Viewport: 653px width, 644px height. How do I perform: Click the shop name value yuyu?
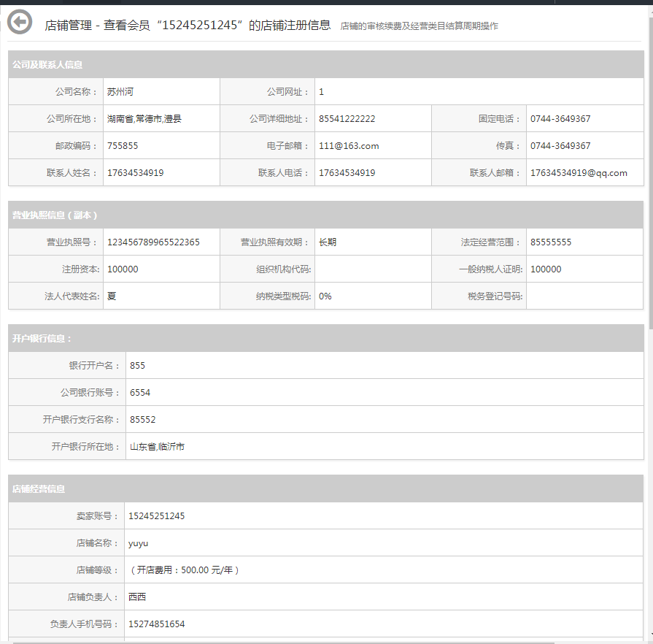pos(139,543)
